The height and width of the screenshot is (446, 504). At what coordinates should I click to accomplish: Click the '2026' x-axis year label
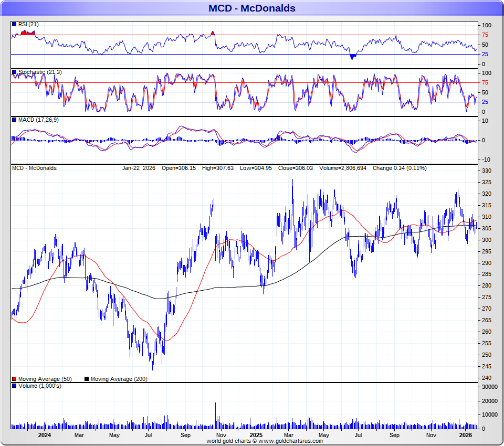pyautogui.click(x=466, y=435)
